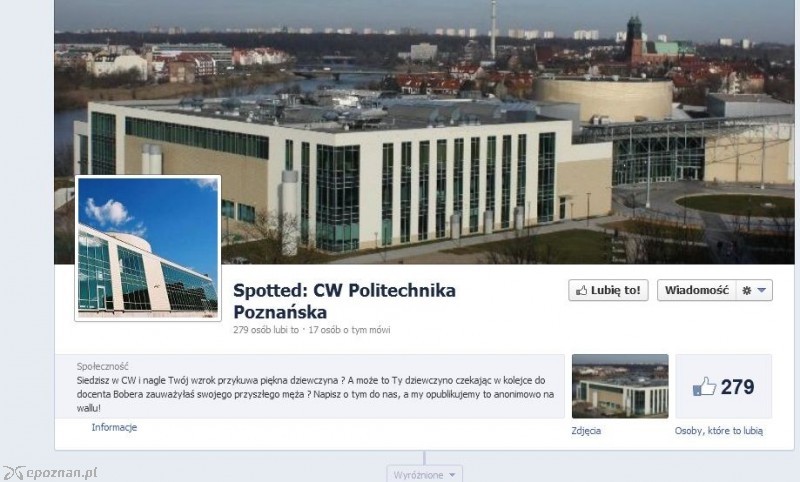Screen dimensions: 800x482
Task: Open the Wyróżnione dropdown at bottom
Action: 424,474
